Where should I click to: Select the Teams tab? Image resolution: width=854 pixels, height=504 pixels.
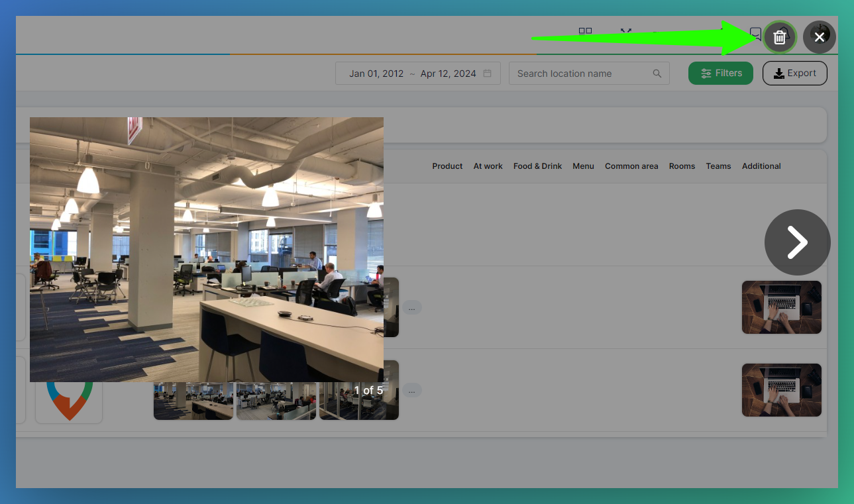[718, 166]
